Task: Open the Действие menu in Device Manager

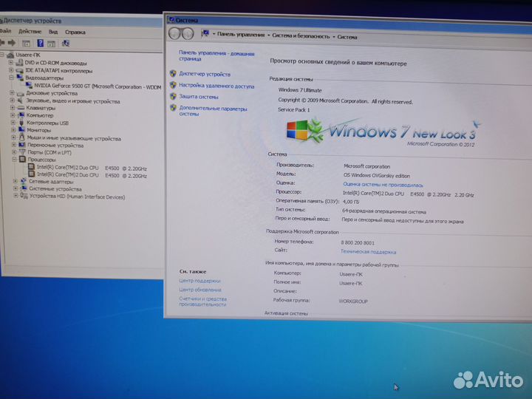Action: pyautogui.click(x=30, y=32)
